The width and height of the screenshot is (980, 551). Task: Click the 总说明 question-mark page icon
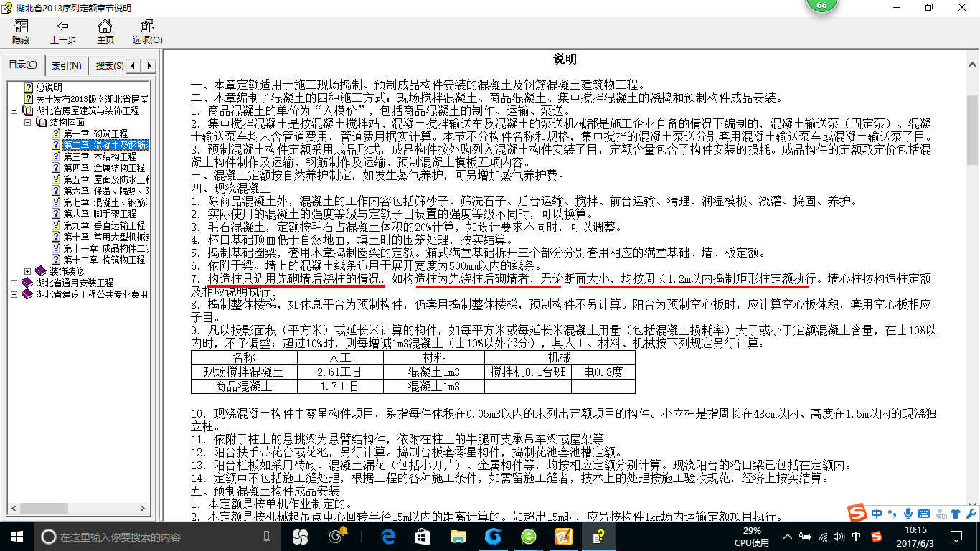coord(29,88)
